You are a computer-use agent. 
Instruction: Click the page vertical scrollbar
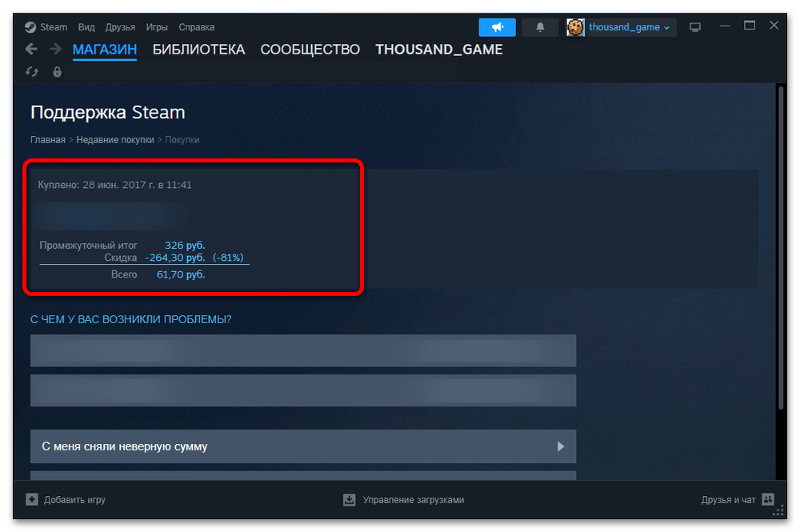(780, 247)
